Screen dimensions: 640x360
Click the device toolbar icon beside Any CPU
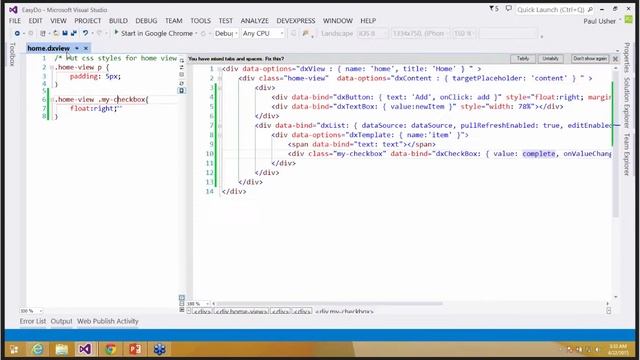(293, 33)
